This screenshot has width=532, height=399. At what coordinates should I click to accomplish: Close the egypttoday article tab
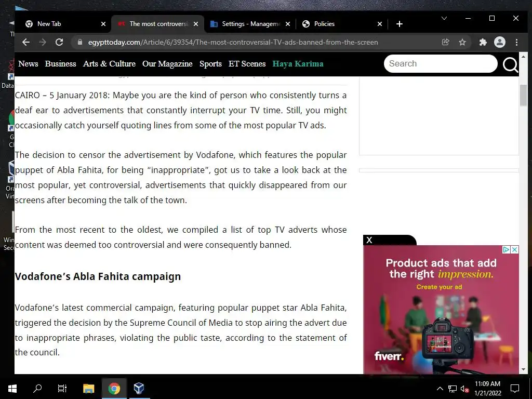196,24
